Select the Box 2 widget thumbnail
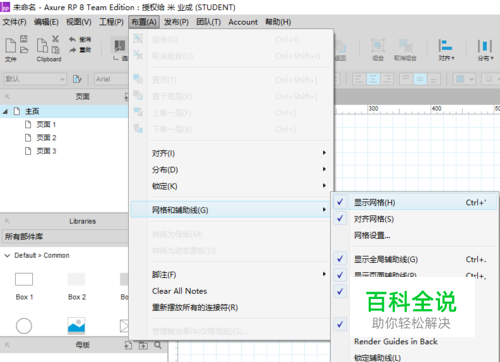The width and height of the screenshot is (500, 362). (76, 279)
